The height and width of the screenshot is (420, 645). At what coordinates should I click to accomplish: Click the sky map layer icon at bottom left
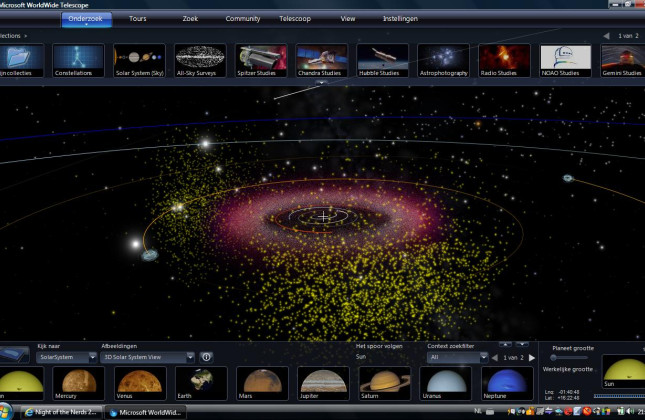(14, 355)
